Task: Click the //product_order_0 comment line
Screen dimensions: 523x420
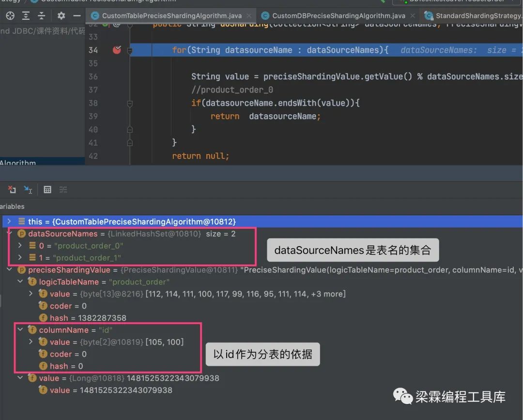Action: [x=232, y=90]
